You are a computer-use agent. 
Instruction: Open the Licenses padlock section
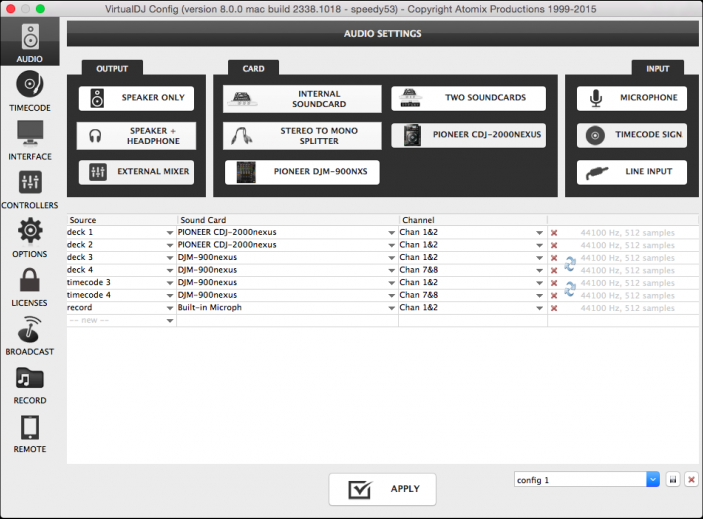(30, 287)
